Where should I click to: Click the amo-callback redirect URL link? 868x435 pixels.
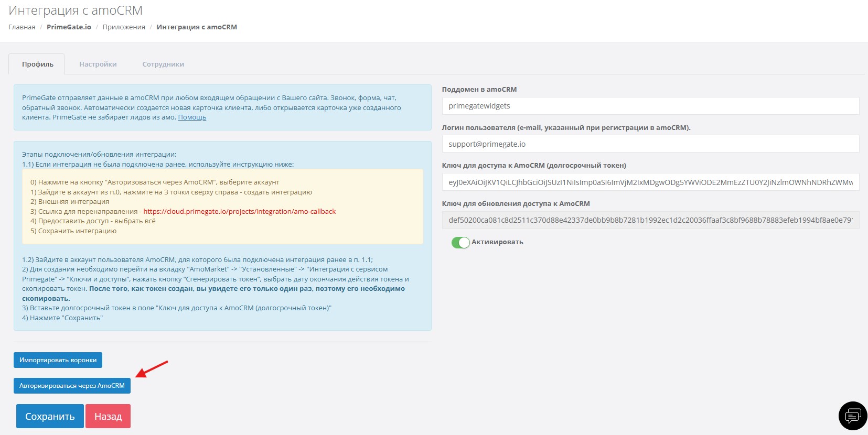click(x=240, y=211)
